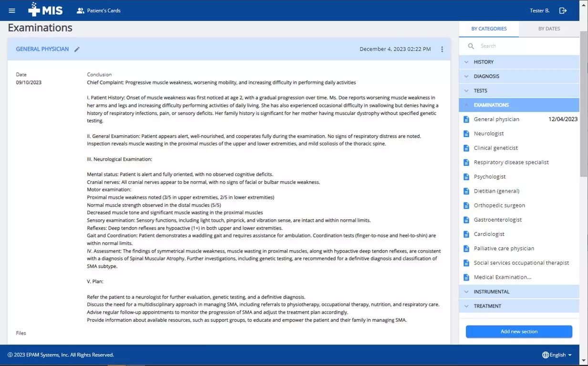Image resolution: width=588 pixels, height=366 pixels.
Task: Click document icon beside General physician
Action: 466,119
